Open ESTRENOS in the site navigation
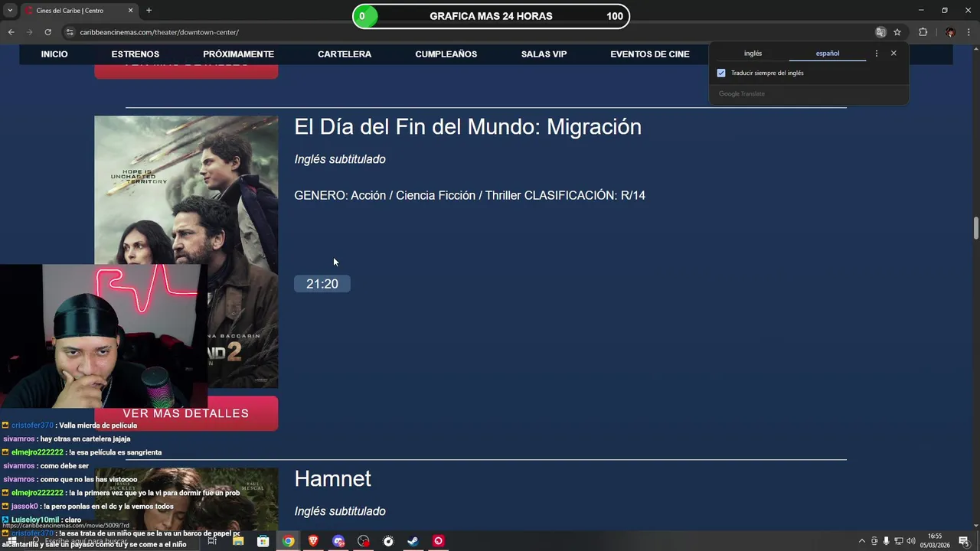The height and width of the screenshot is (551, 980). coord(136,54)
